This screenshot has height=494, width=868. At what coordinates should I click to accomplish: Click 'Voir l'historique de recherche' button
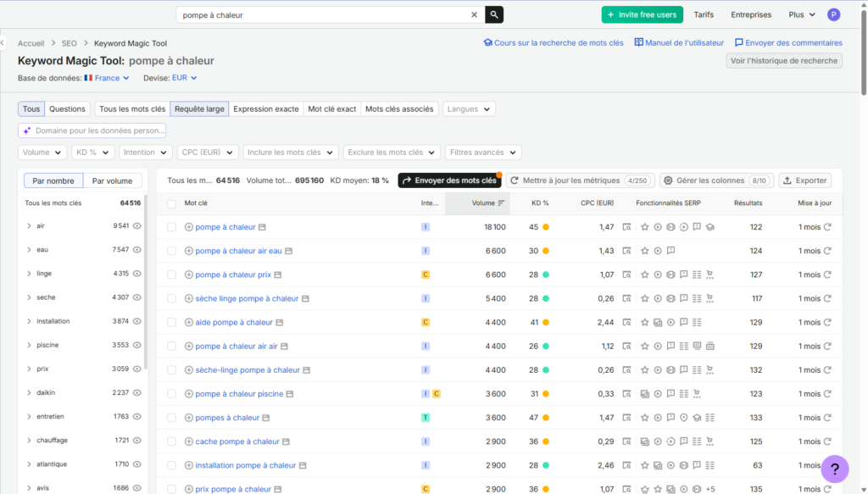[784, 61]
